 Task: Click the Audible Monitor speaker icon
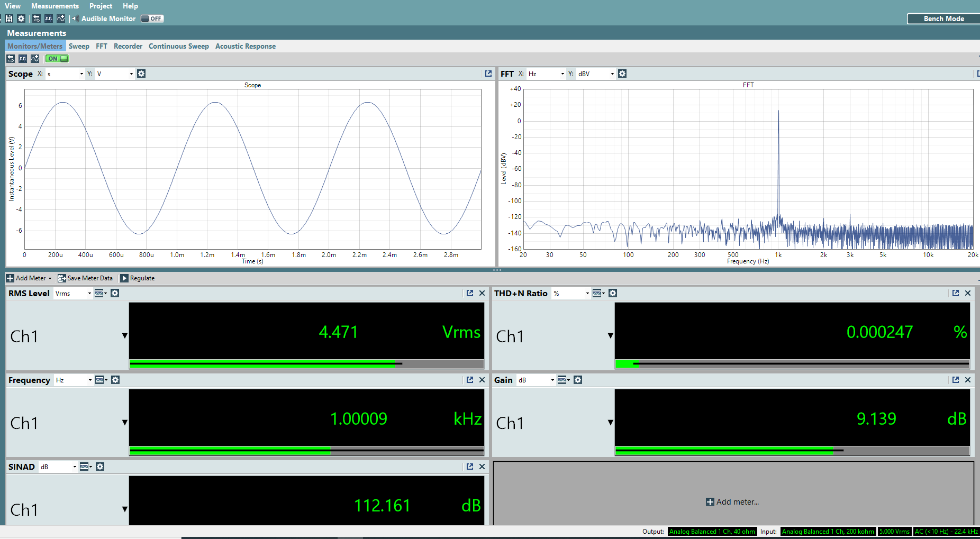click(x=75, y=19)
